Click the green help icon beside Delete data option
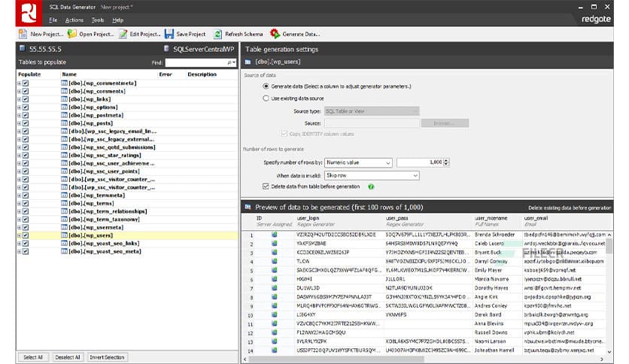This screenshot has height=364, width=629. coord(371,187)
